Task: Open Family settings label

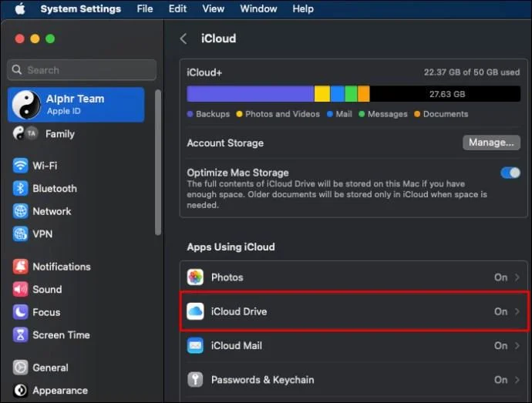Action: [x=60, y=134]
